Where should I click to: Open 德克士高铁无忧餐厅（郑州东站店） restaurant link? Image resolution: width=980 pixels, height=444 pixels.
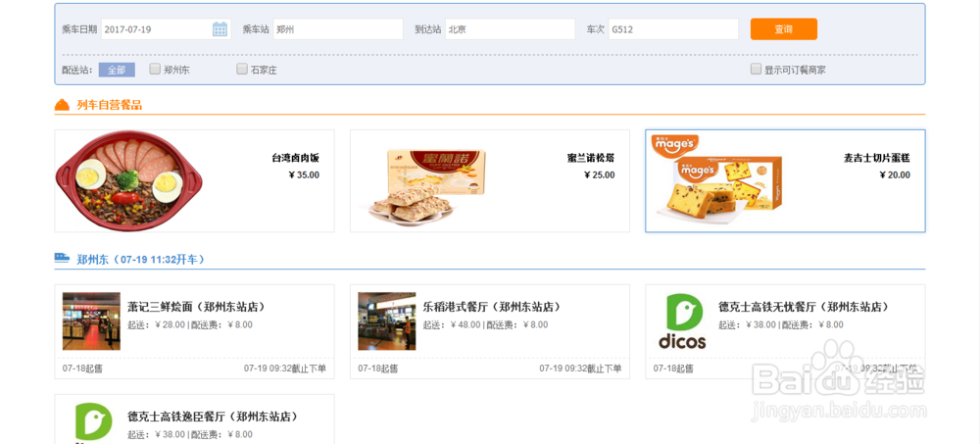(x=804, y=307)
